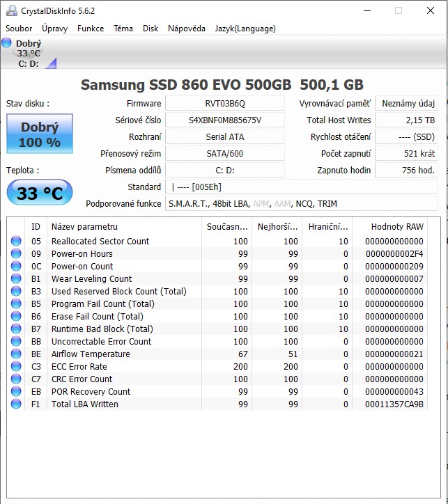
Task: Click status orb for POR Recovery Count
Action: click(x=16, y=391)
